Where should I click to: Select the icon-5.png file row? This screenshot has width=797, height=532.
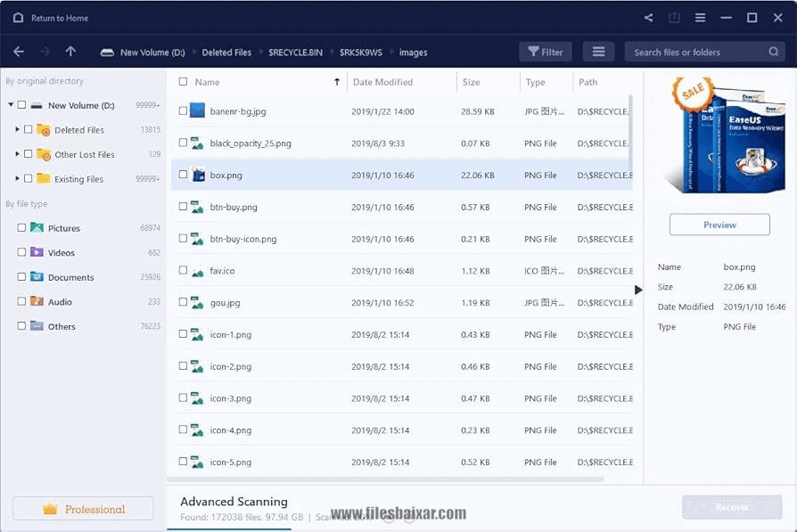pos(401,462)
